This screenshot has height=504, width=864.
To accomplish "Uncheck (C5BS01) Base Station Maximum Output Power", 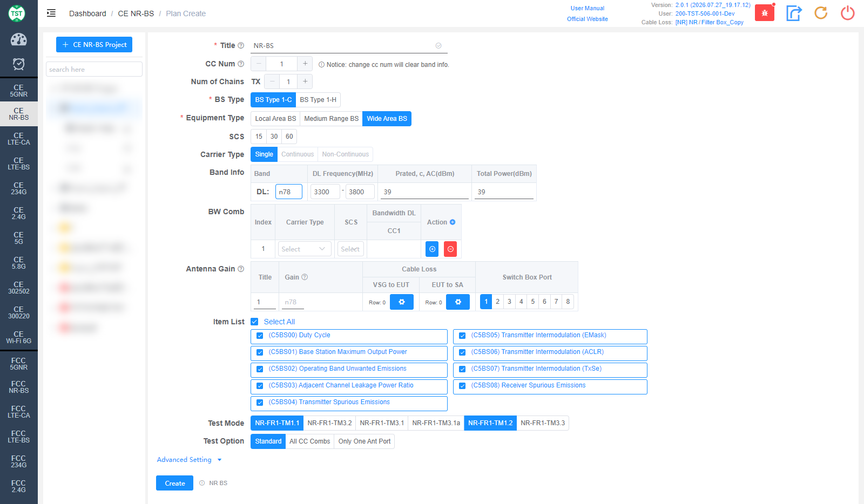I will [x=260, y=352].
